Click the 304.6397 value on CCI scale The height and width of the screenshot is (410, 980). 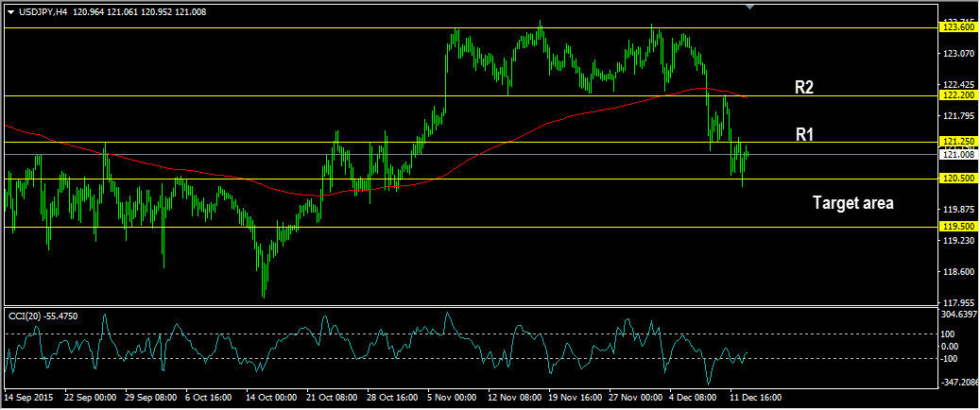(959, 314)
